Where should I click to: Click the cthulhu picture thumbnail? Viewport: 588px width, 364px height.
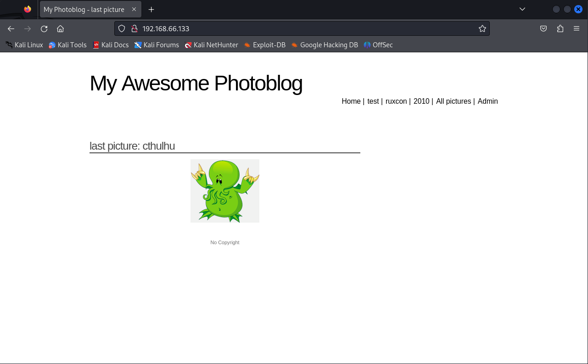225,191
